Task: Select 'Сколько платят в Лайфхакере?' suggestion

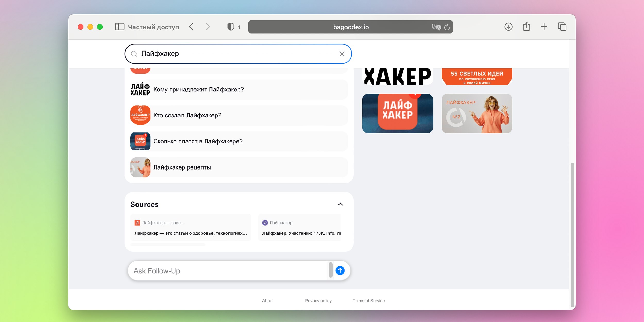Action: tap(239, 141)
